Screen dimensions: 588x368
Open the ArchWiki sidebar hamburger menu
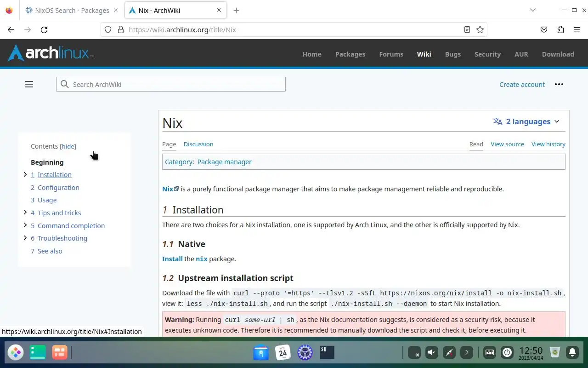29,84
